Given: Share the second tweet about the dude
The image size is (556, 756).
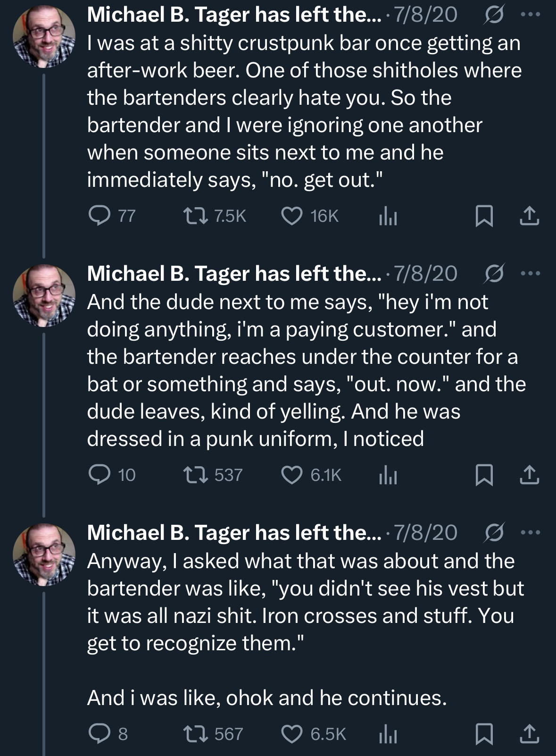Looking at the screenshot, I should [529, 475].
